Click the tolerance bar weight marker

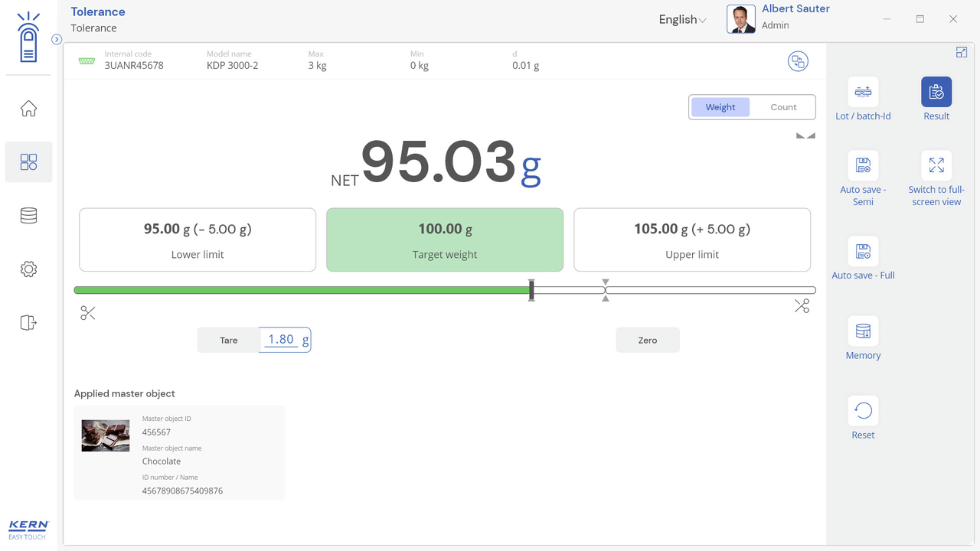tap(531, 290)
